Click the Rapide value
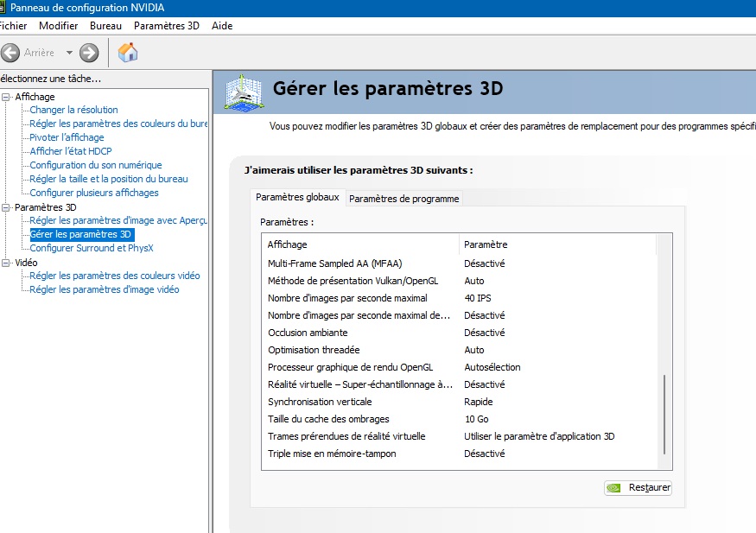This screenshot has width=756, height=533. pyautogui.click(x=479, y=403)
